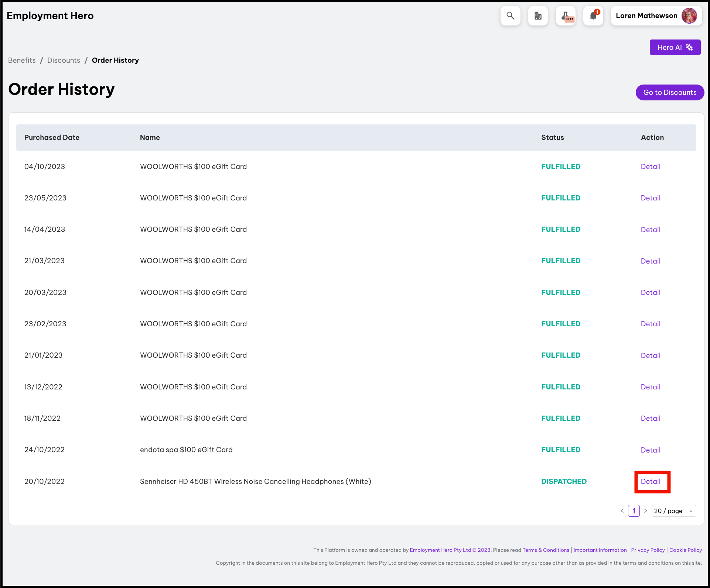The height and width of the screenshot is (588, 710).
Task: Select the endota spa $100 eGift Card name
Action: (x=186, y=450)
